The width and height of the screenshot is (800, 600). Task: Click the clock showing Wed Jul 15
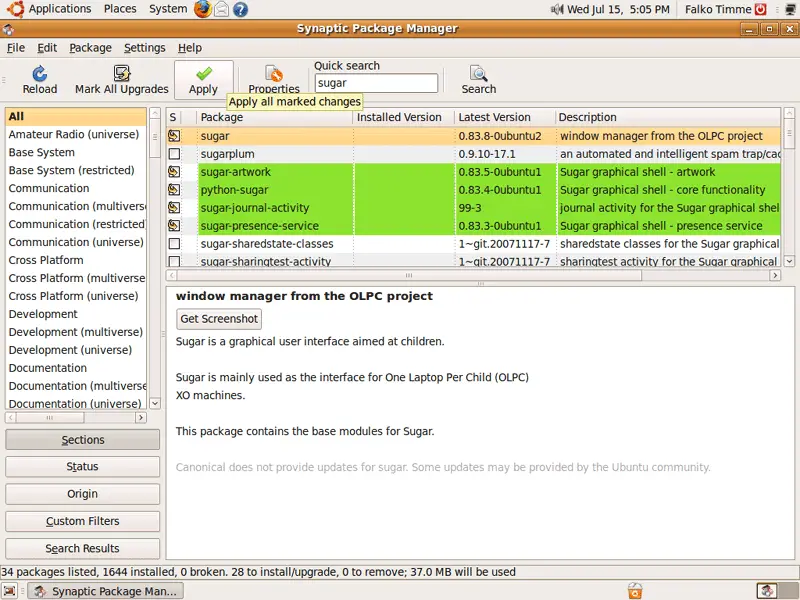click(618, 9)
